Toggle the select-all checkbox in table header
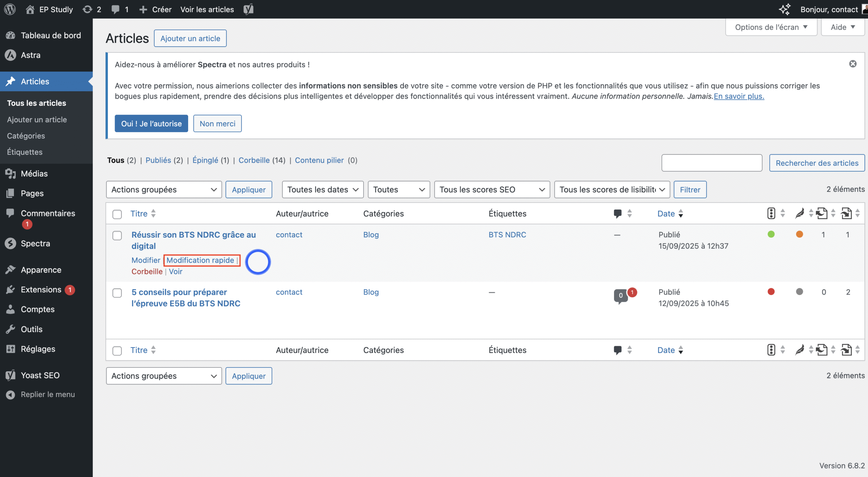Screen dimensions: 868x477 pyautogui.click(x=117, y=214)
